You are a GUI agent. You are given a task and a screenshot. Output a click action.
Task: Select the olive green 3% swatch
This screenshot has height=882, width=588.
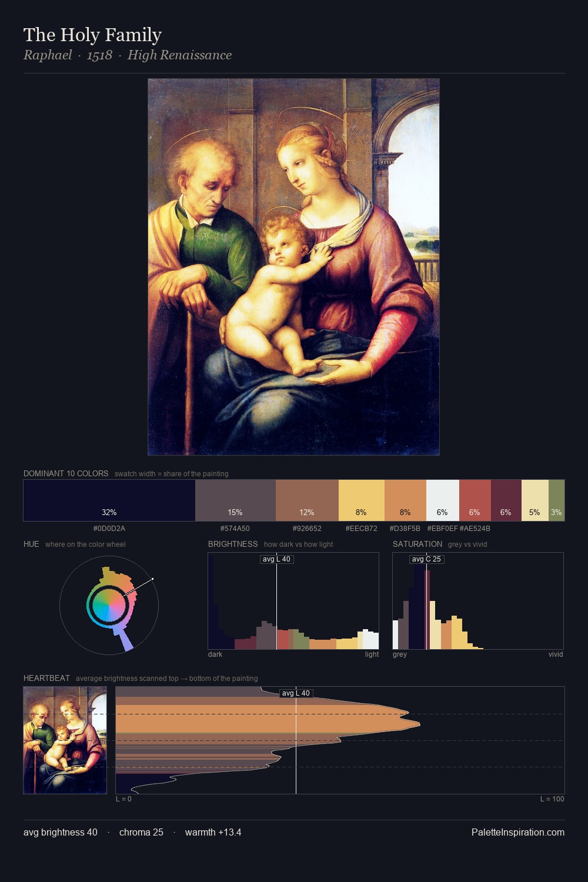(556, 500)
